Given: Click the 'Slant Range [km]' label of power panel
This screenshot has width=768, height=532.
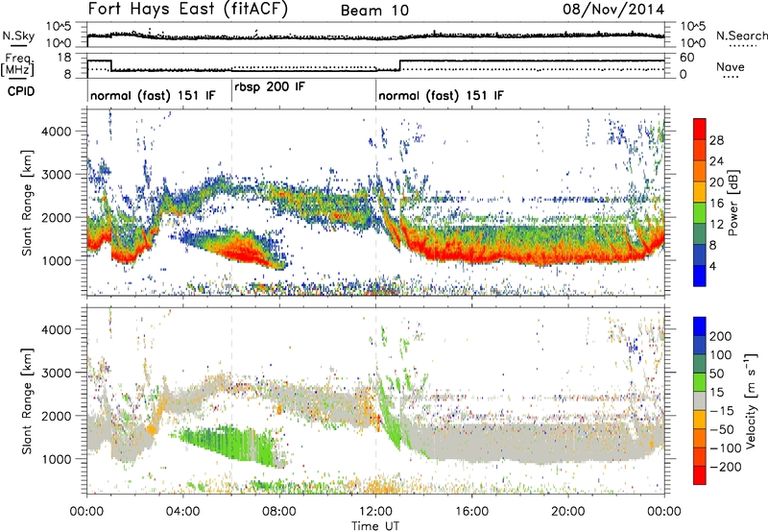Looking at the screenshot, I should [27, 203].
